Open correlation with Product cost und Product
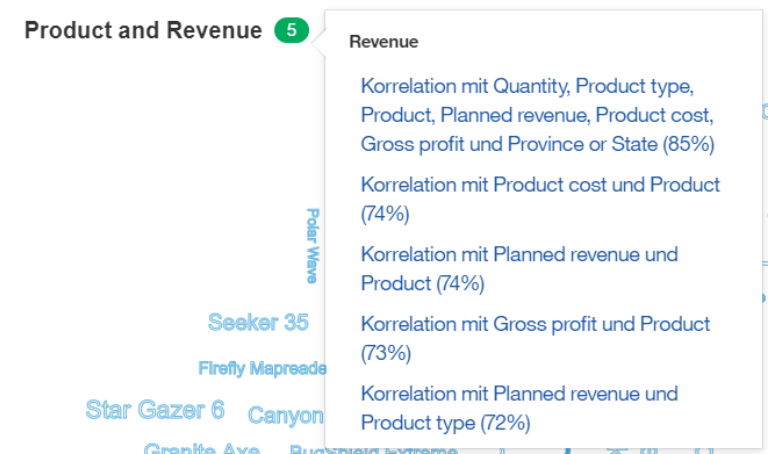768x454 pixels. click(540, 199)
